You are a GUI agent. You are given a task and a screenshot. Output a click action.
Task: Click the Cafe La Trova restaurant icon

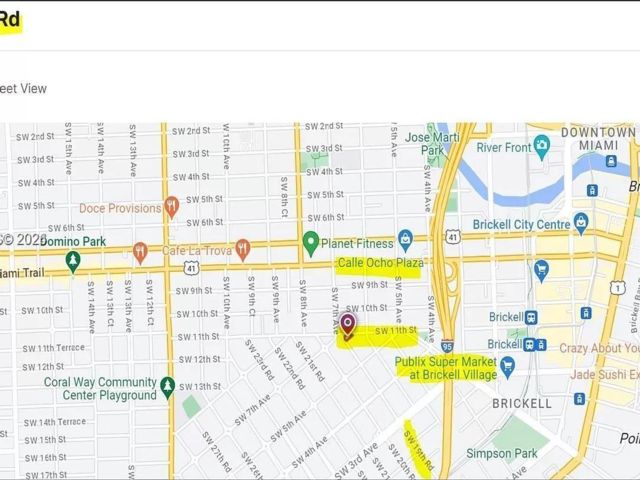(242, 249)
